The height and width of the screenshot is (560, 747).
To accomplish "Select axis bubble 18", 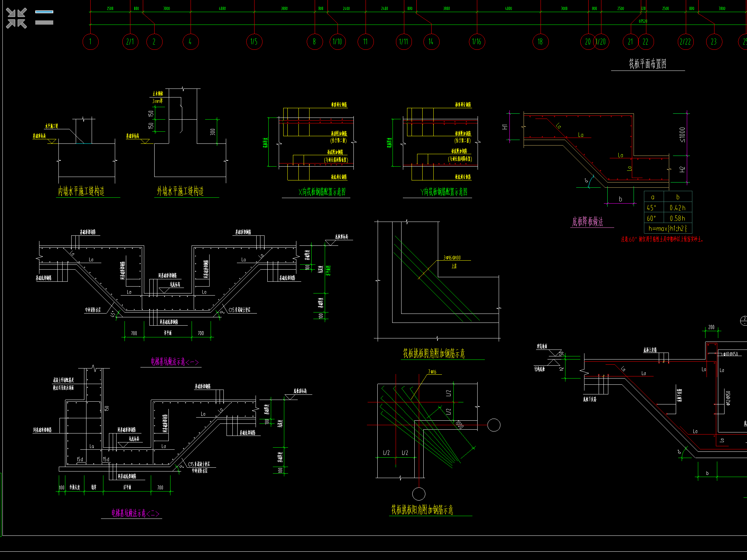I will 541,42.
